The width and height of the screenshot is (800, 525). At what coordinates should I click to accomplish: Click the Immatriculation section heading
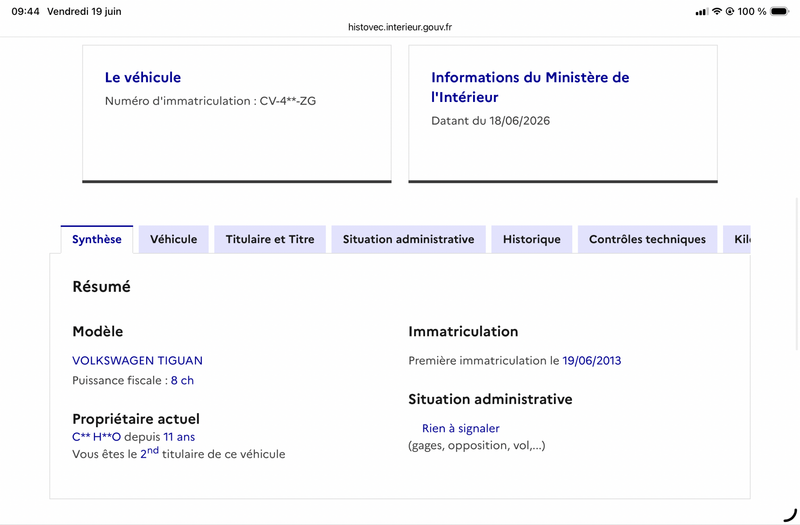point(463,331)
